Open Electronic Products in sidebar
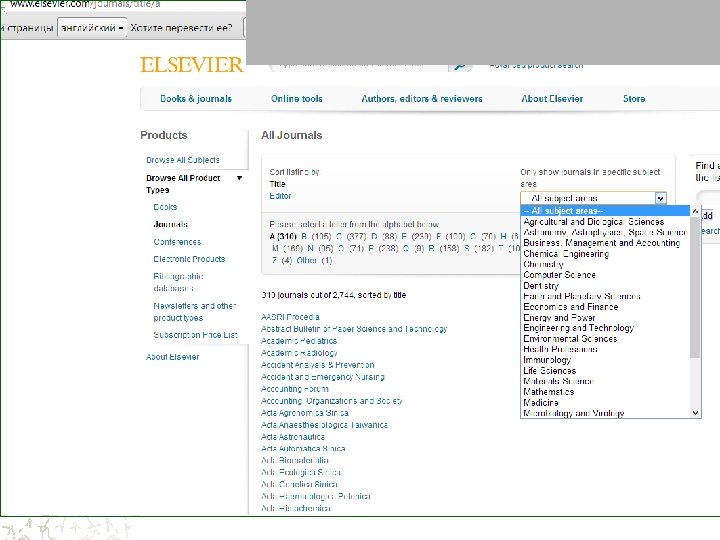The width and height of the screenshot is (720, 540). point(189,259)
